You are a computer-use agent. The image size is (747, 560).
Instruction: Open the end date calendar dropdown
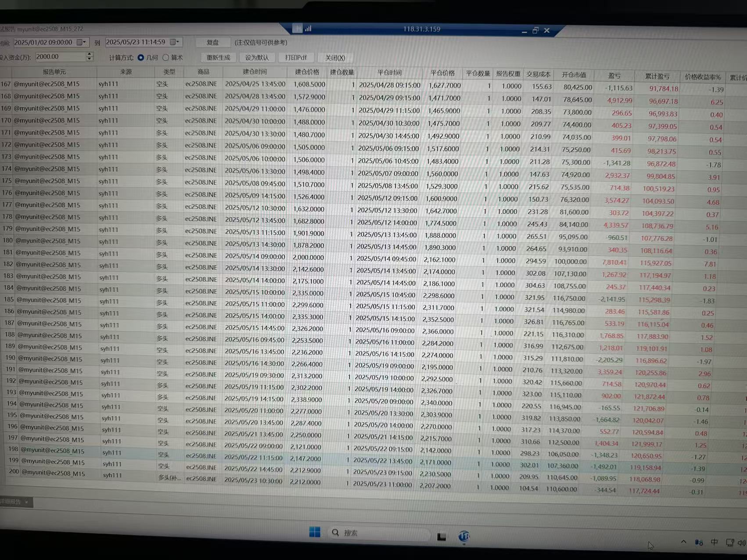tap(174, 42)
